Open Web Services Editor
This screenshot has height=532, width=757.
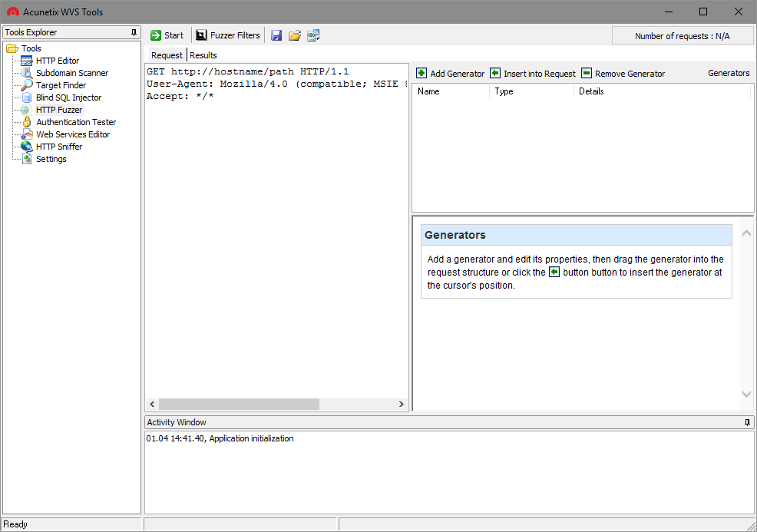(x=73, y=134)
